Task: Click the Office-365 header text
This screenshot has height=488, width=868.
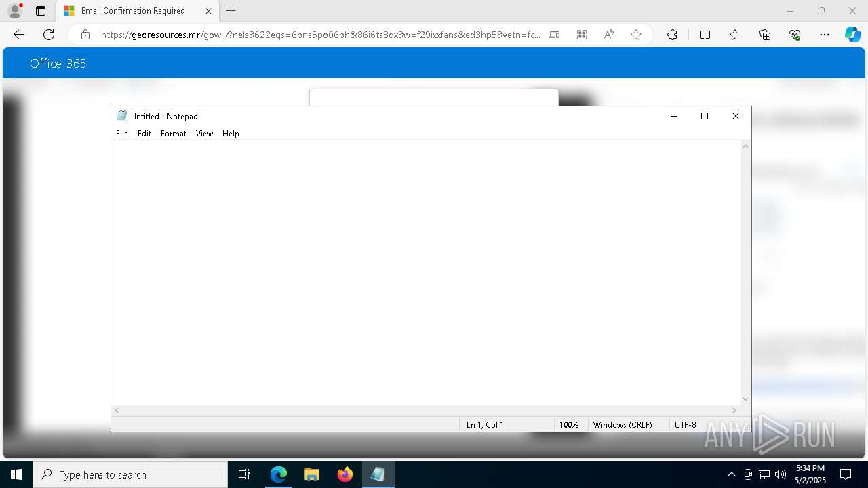Action: [58, 64]
